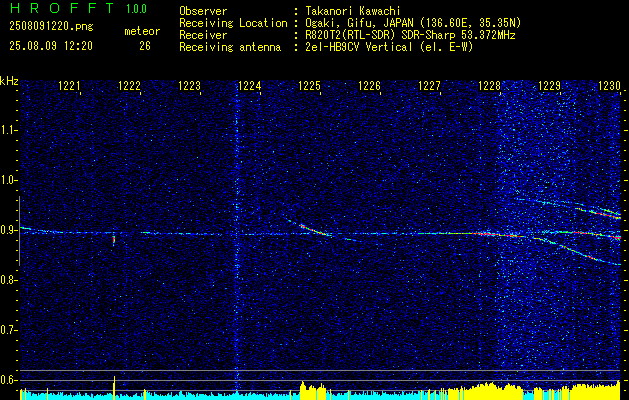Click the short red meteor echo near 1222

(x=114, y=240)
